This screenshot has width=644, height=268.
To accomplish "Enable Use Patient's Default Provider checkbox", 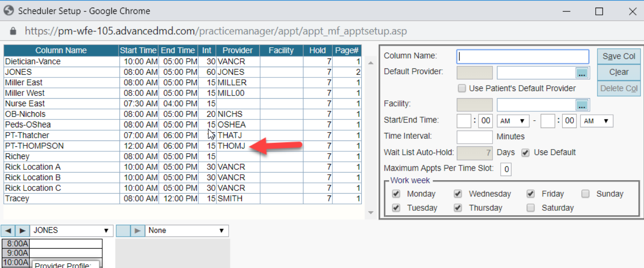I will coord(462,88).
